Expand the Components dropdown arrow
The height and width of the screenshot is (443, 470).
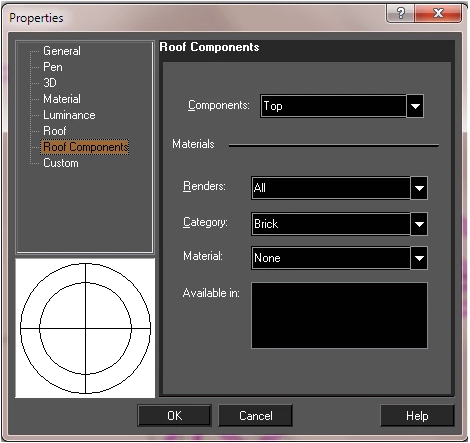415,106
